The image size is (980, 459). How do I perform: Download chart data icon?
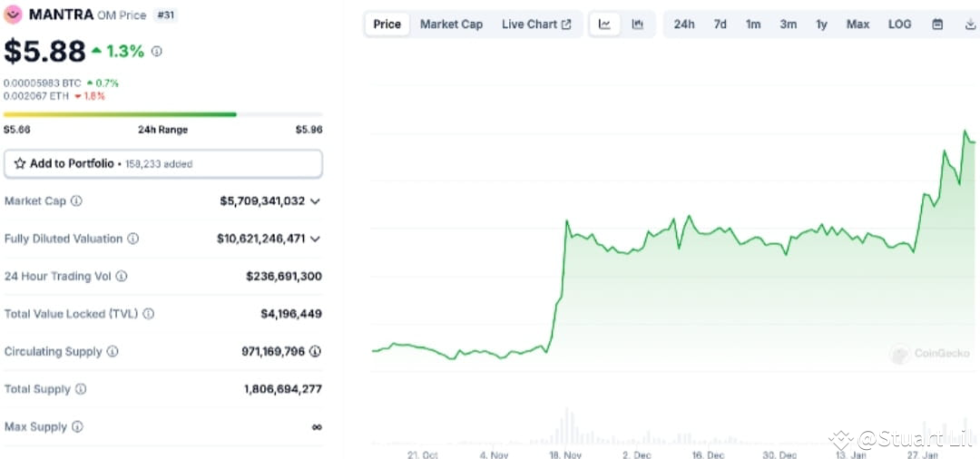[970, 24]
